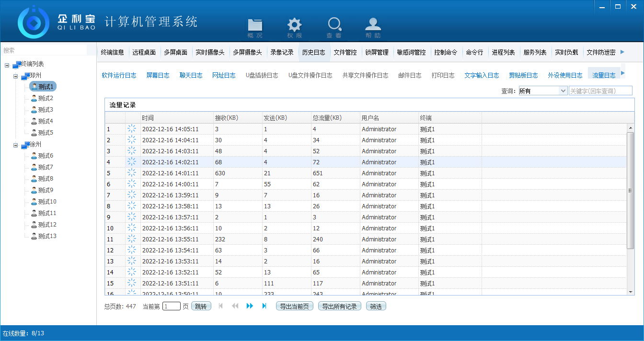
Task: Switch to the 远程桌面 tab
Action: point(144,53)
